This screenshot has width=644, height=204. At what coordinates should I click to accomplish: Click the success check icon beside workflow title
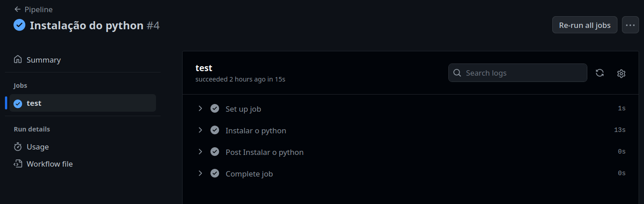pyautogui.click(x=19, y=25)
